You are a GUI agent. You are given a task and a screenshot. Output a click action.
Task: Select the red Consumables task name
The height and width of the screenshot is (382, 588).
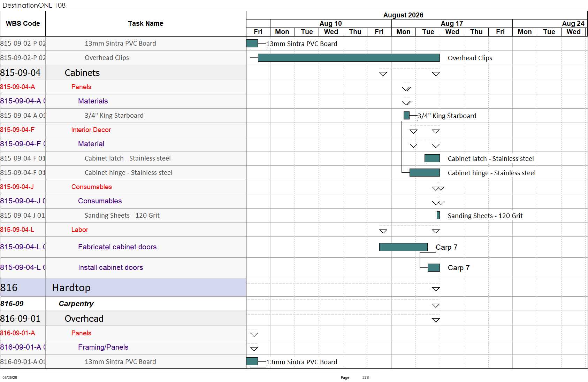pos(92,187)
